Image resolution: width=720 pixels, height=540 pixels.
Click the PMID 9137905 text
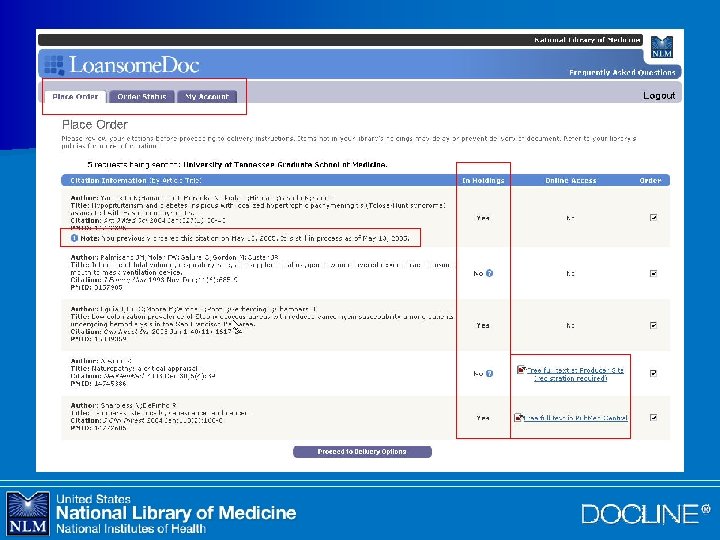(x=96, y=287)
